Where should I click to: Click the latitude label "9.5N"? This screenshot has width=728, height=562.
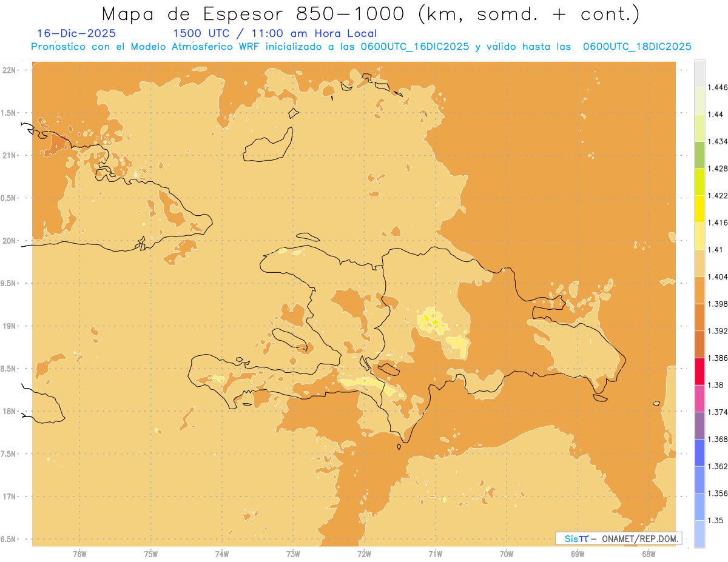coord(9,283)
